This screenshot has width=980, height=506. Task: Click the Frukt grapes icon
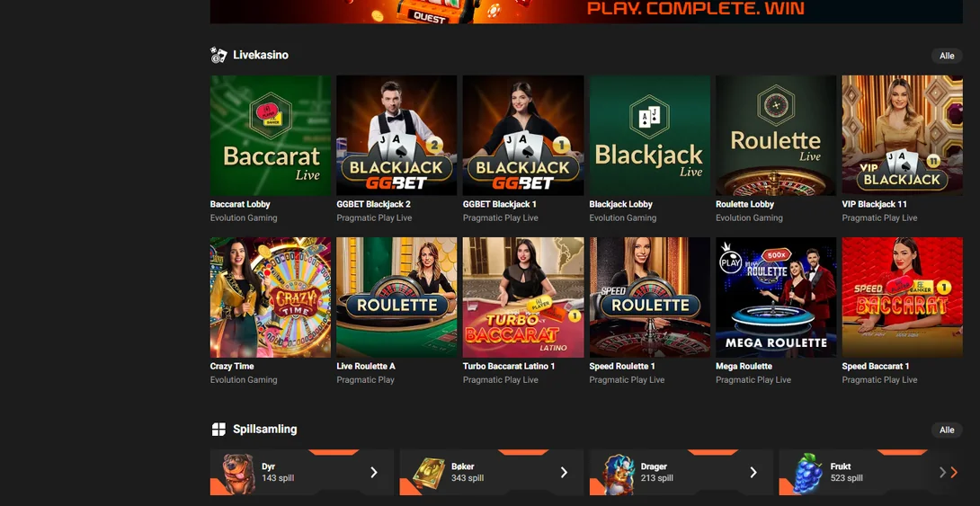pyautogui.click(x=808, y=474)
